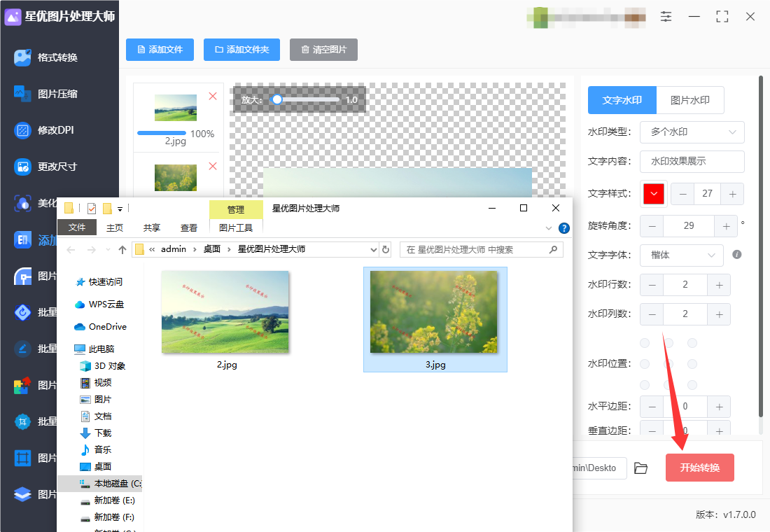Click the Explorer back arrow
This screenshot has width=770, height=532.
(x=71, y=249)
